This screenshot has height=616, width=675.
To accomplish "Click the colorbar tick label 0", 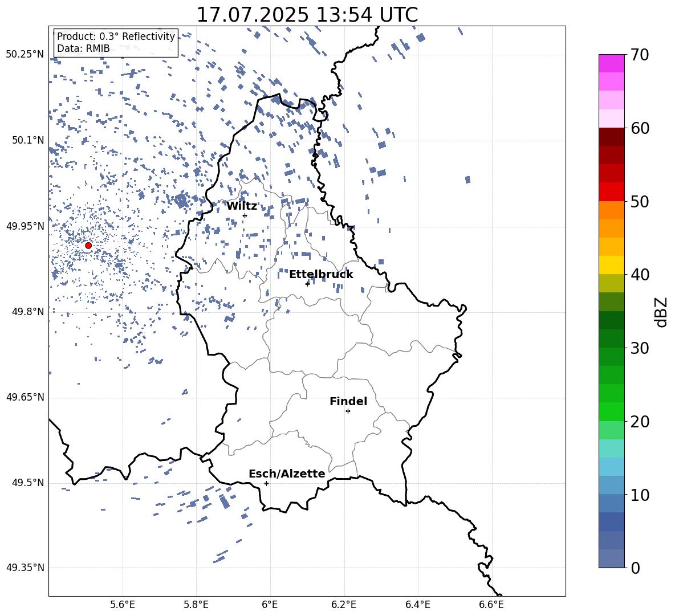I will pos(635,568).
